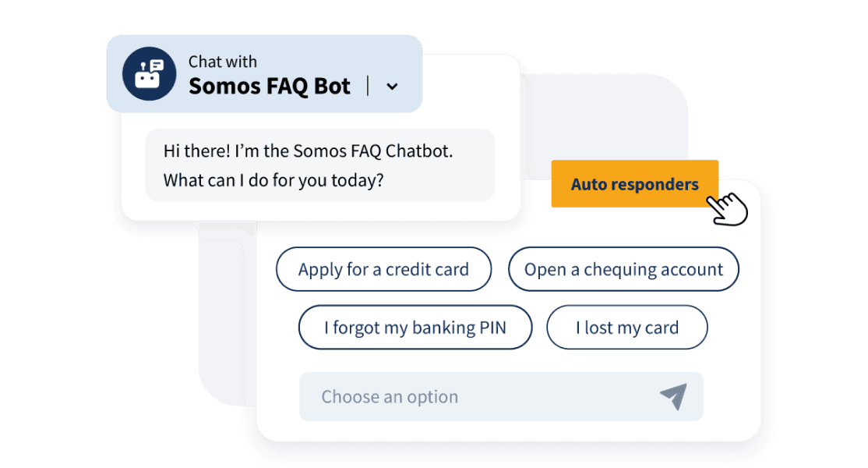Expand the Somos FAQ Bot dropdown chevron
868x468 pixels.
[392, 87]
